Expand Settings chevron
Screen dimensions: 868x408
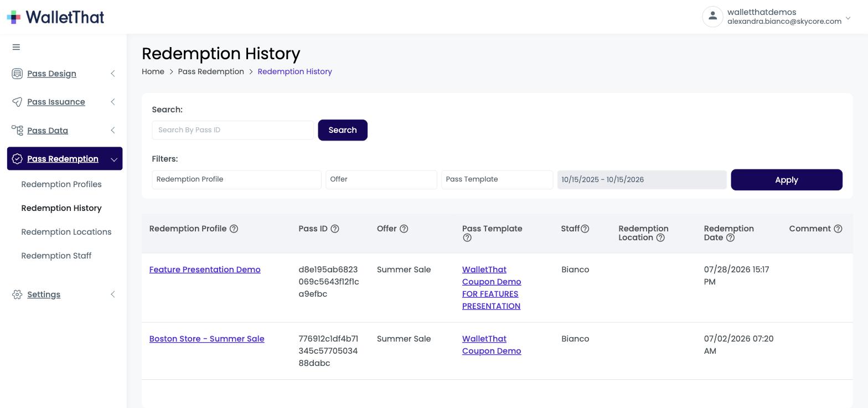tap(113, 295)
